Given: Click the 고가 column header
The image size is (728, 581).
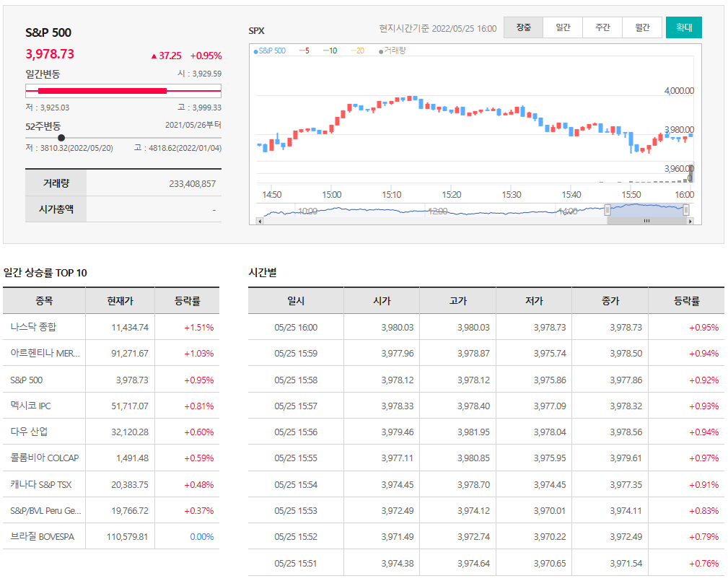Looking at the screenshot, I should (457, 301).
